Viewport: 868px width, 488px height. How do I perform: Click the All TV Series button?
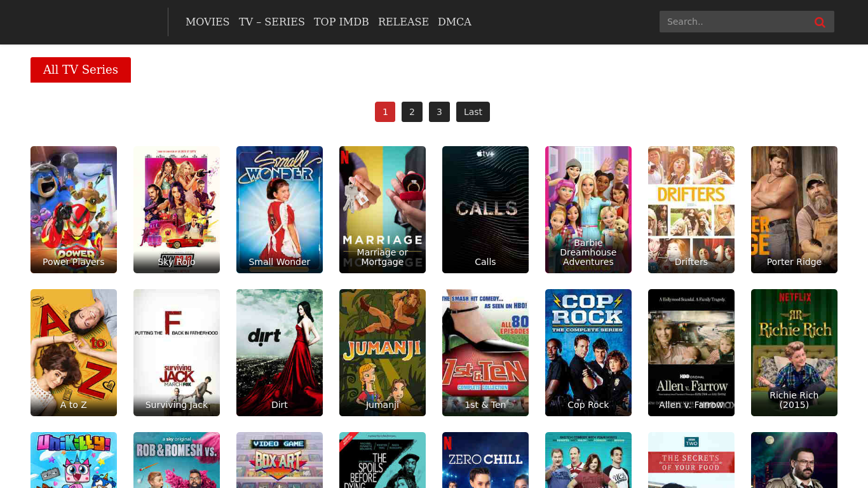tap(81, 70)
